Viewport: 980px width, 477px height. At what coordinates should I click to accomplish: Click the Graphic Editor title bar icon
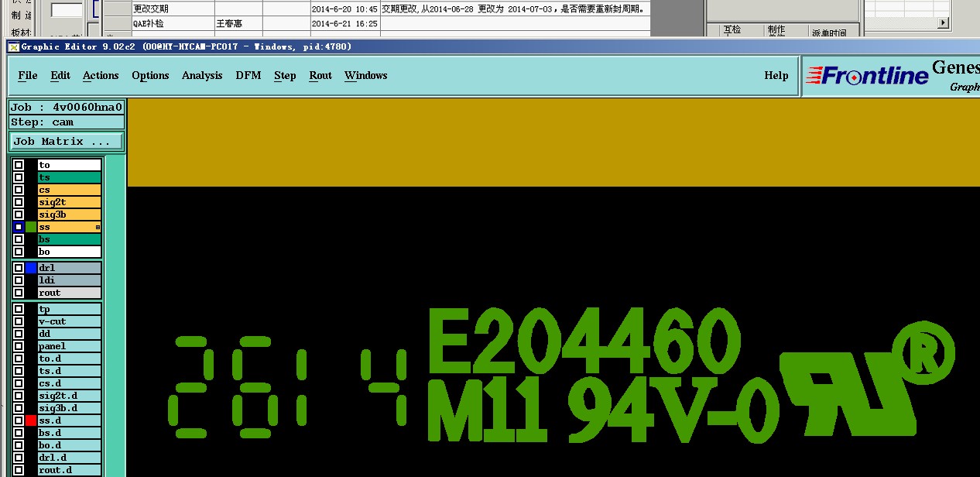coord(14,46)
